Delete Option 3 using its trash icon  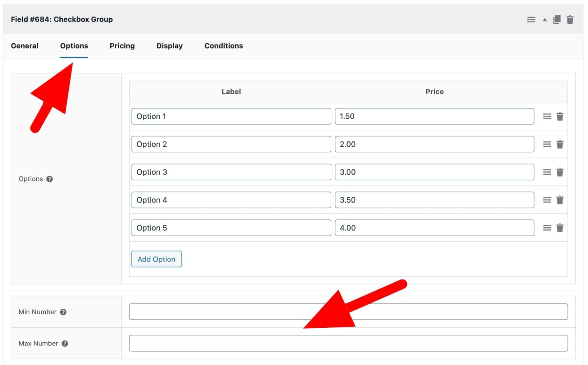(x=560, y=172)
